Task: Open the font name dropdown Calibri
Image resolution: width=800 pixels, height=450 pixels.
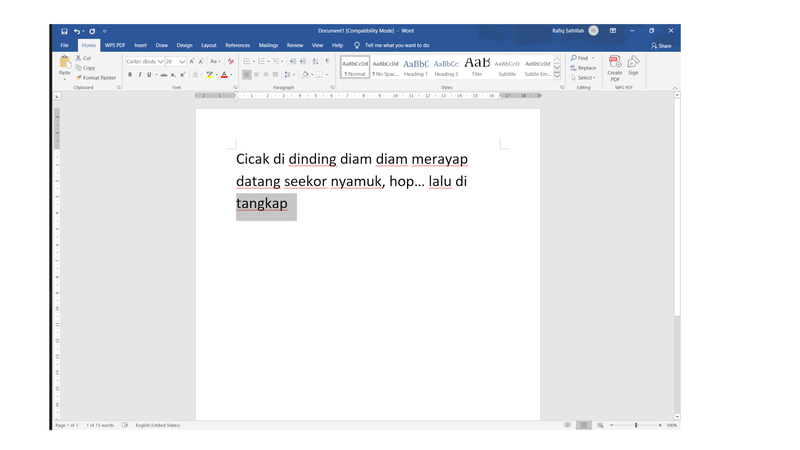Action: click(x=161, y=61)
